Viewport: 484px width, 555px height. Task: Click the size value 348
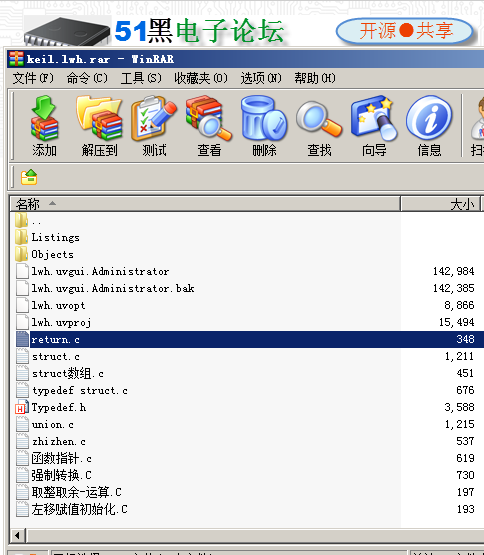tap(465, 339)
